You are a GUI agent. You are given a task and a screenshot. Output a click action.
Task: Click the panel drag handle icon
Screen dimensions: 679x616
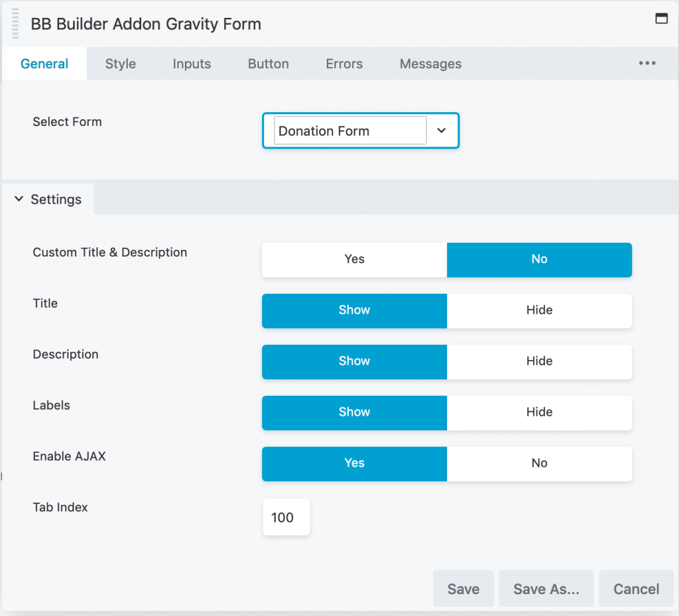click(x=15, y=24)
